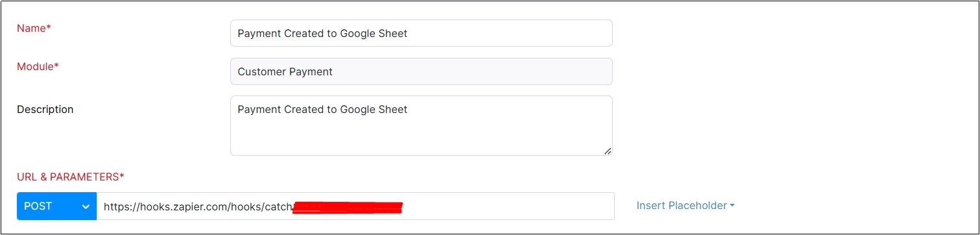Click hooks.zapier.com text in the URL
Image resolution: width=980 pixels, height=235 pixels.
coord(176,206)
